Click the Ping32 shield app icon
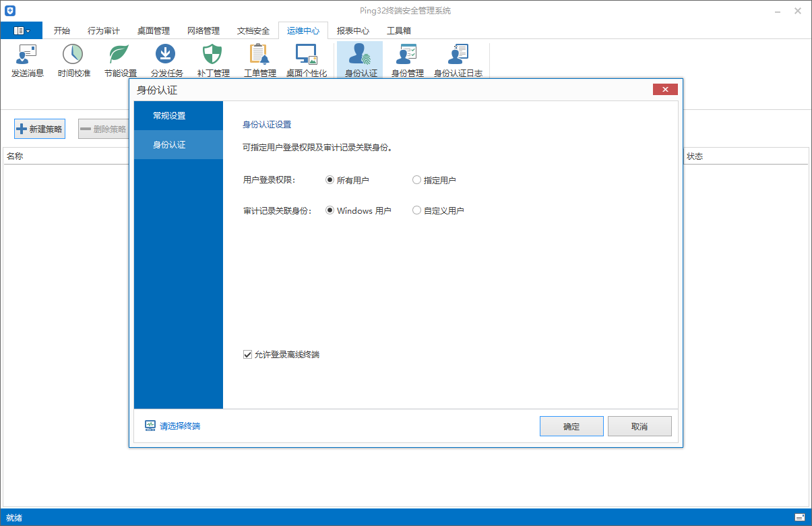Image resolution: width=812 pixels, height=526 pixels. tap(10, 11)
